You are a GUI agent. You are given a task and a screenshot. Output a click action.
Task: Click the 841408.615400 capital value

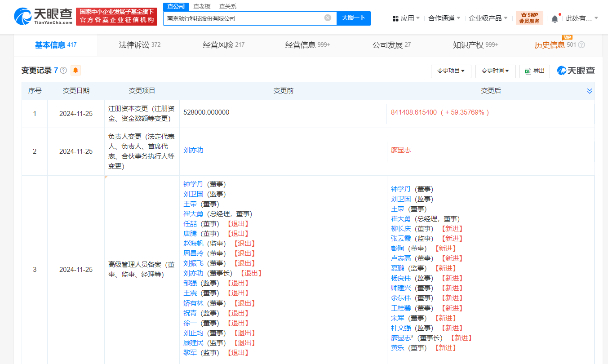point(414,112)
